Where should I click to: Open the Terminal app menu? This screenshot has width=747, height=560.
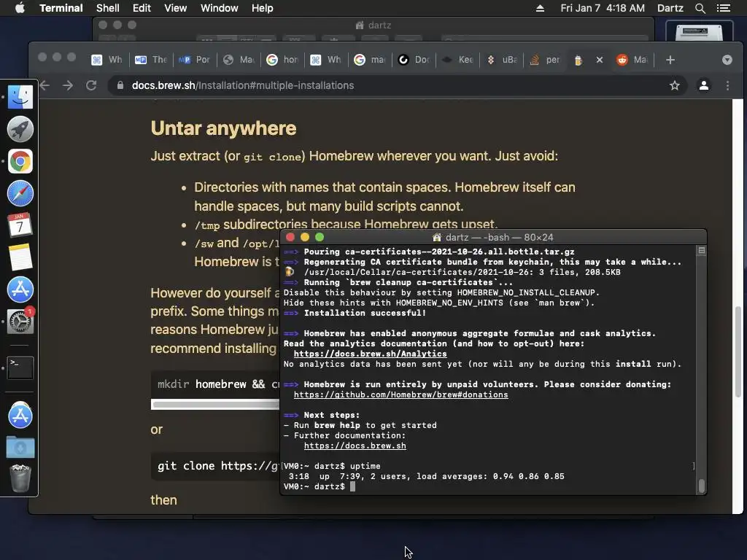(61, 8)
